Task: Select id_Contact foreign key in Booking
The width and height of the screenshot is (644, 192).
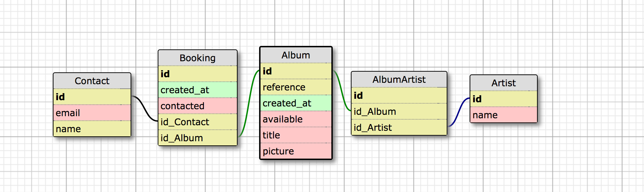Action: (x=198, y=122)
